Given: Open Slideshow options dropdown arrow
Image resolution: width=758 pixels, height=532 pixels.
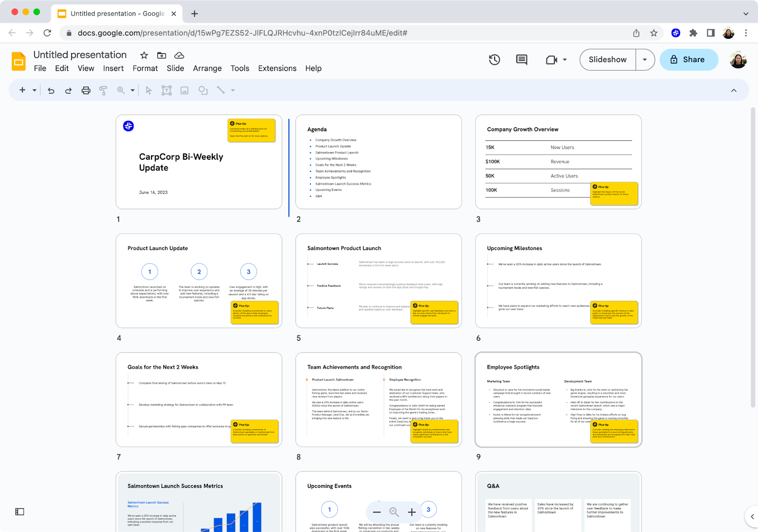Looking at the screenshot, I should point(645,60).
